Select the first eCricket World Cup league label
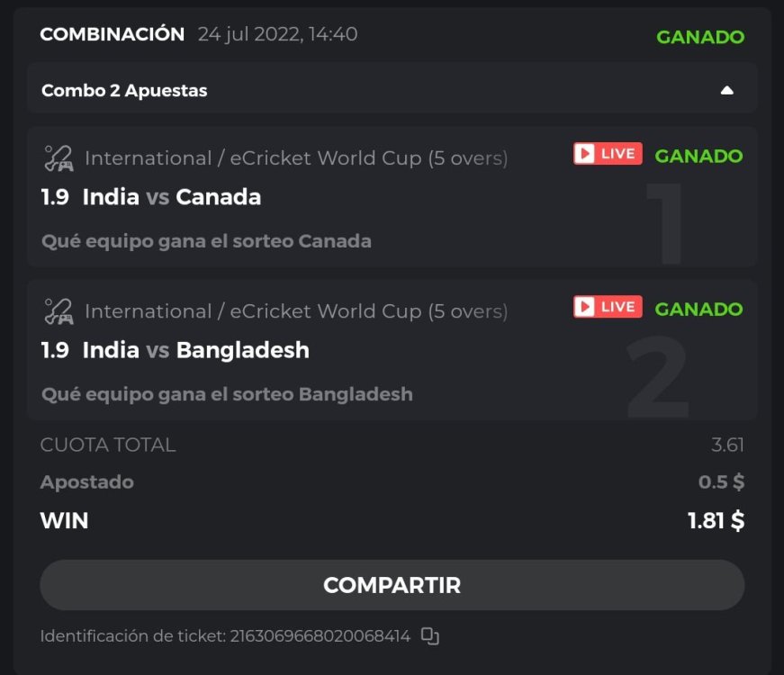 pyautogui.click(x=296, y=158)
